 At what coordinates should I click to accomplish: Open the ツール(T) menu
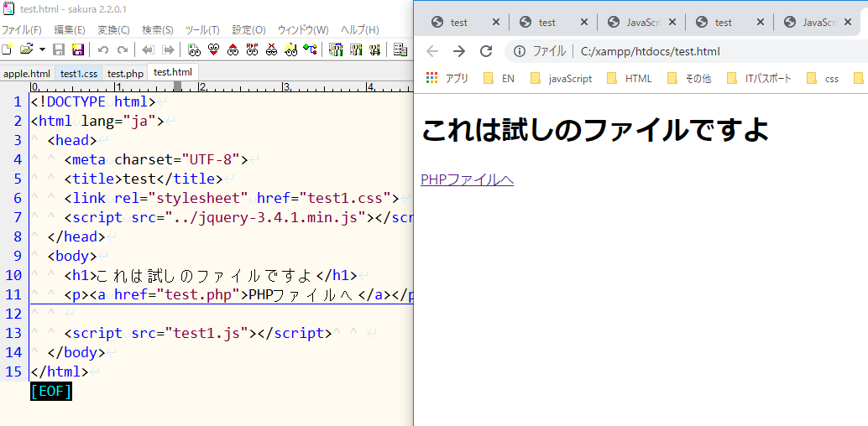[x=202, y=29]
